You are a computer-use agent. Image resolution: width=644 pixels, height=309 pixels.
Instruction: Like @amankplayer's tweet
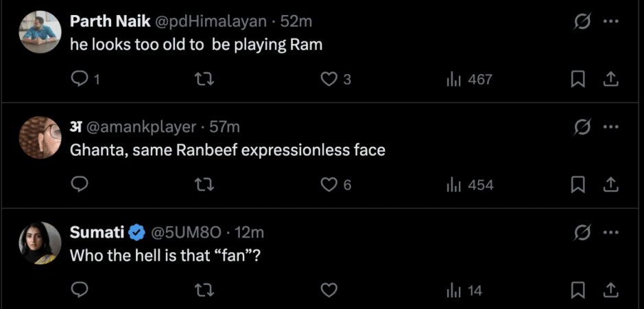(330, 185)
